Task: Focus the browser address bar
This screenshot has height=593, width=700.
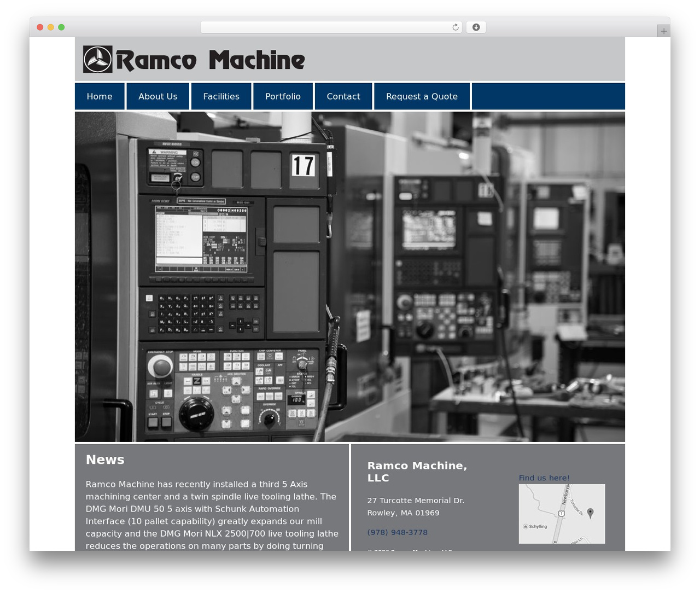Action: (x=331, y=27)
